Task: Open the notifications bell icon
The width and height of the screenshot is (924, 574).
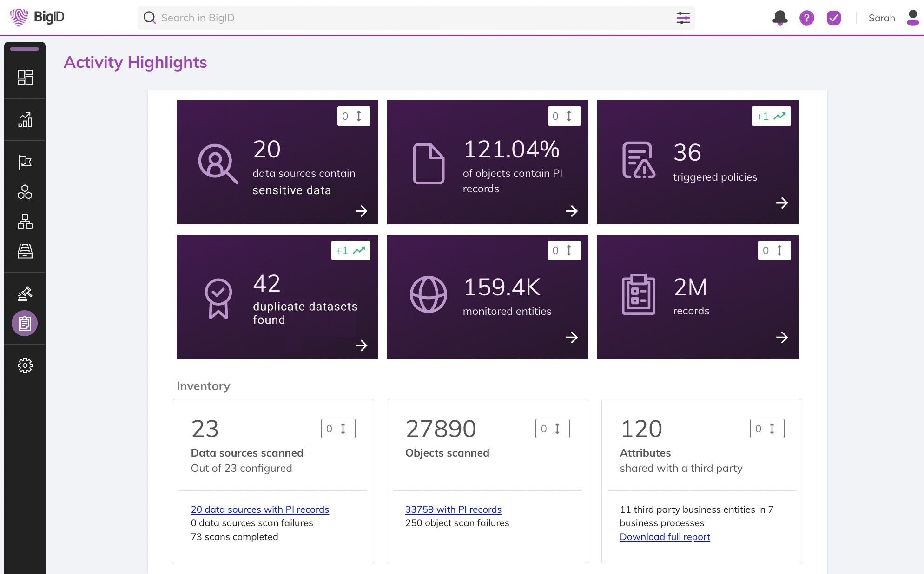Action: pyautogui.click(x=780, y=18)
